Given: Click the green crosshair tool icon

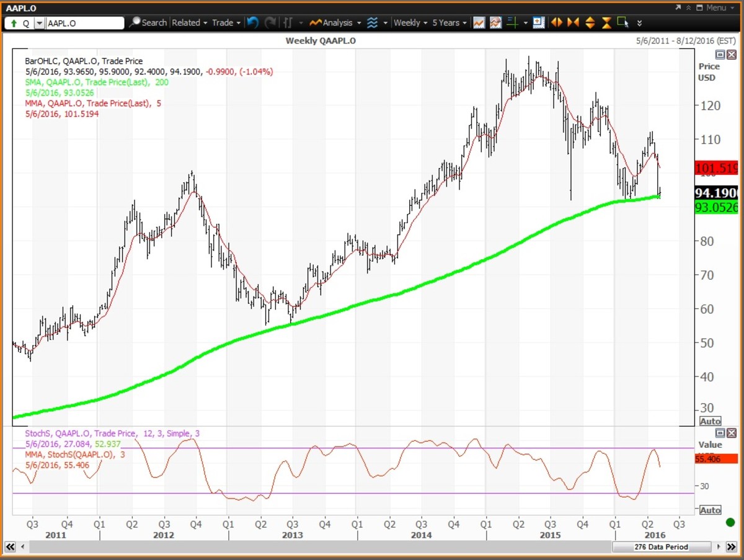Looking at the screenshot, I should [512, 22].
